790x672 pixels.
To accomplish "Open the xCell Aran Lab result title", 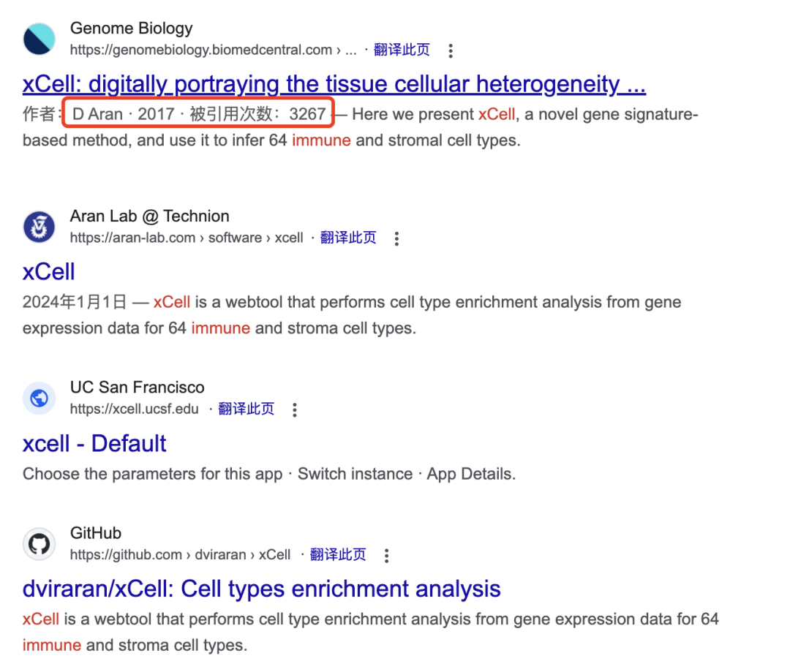I will 49,272.
